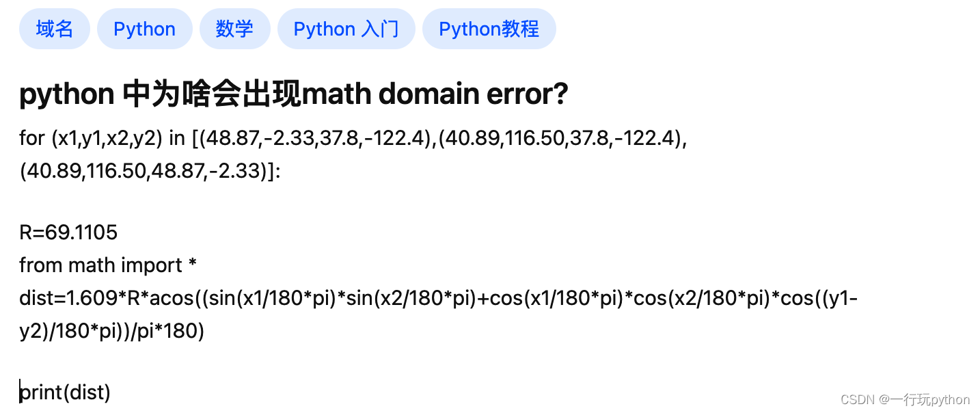Image resolution: width=980 pixels, height=413 pixels.
Task: Click the R=69.1105 code line
Action: pyautogui.click(x=68, y=232)
